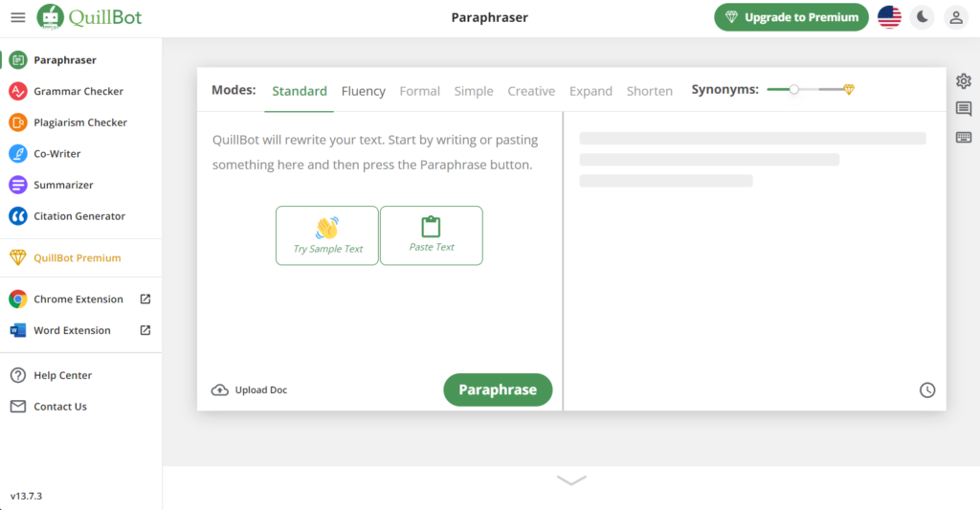The width and height of the screenshot is (980, 510).
Task: Switch to Creative mode
Action: 531,91
